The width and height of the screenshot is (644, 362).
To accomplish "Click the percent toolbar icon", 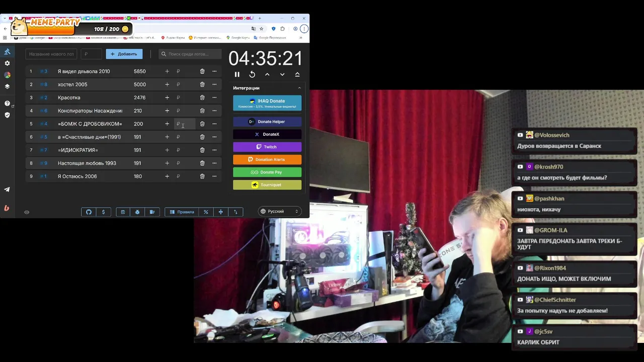I will tap(206, 212).
